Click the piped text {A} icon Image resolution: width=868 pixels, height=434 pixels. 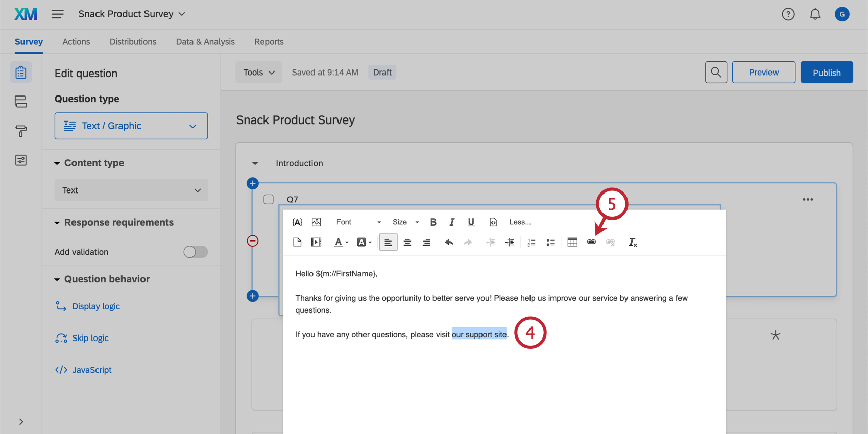coord(297,222)
